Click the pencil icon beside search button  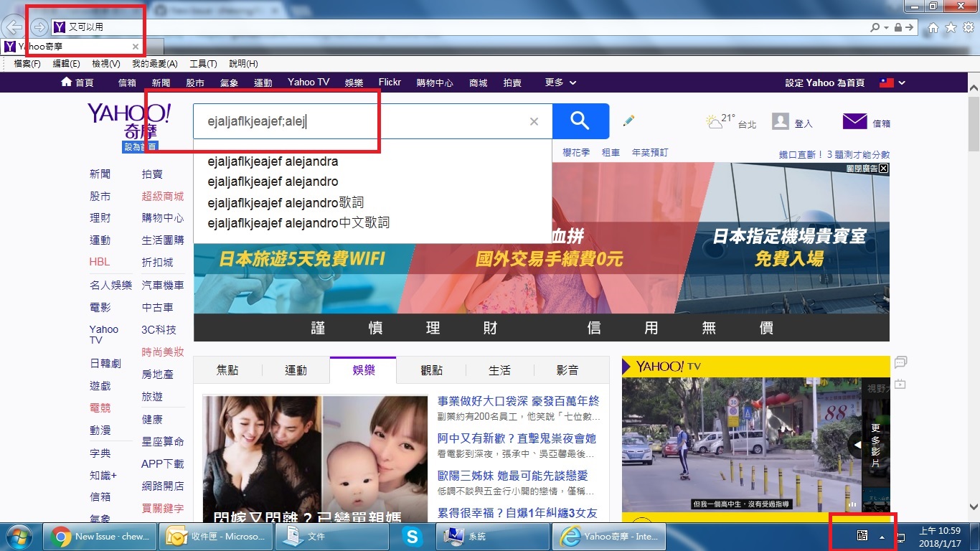click(x=629, y=121)
